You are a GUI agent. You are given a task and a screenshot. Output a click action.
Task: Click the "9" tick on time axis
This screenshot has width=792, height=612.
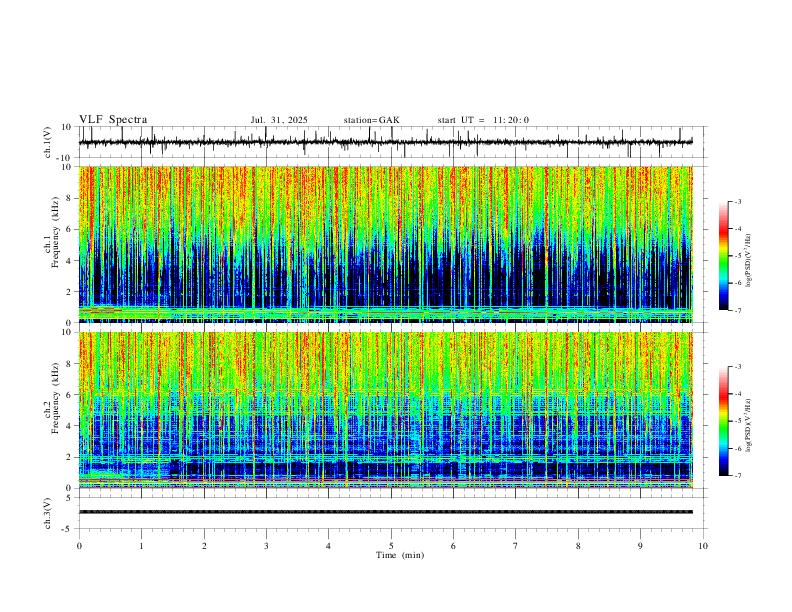click(x=640, y=546)
